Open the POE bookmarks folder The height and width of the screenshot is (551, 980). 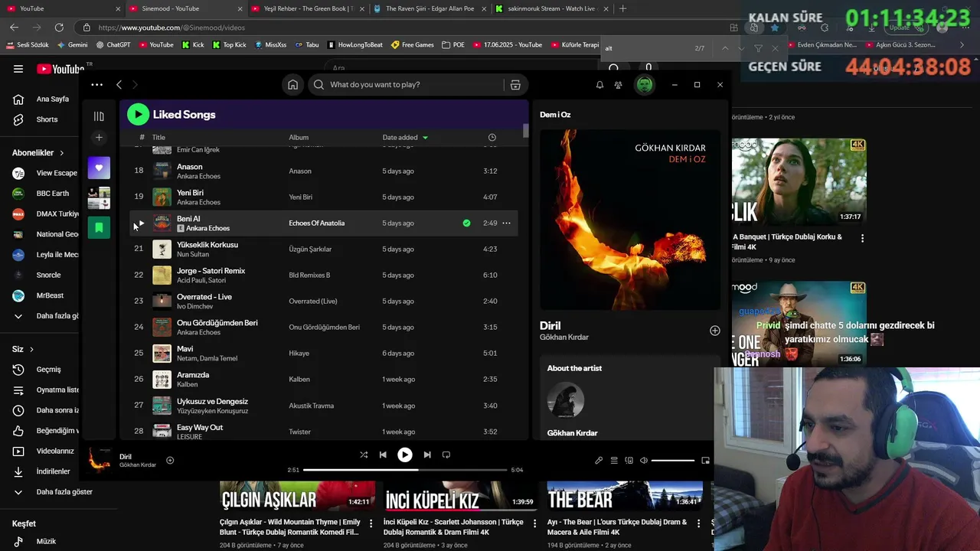tap(453, 44)
